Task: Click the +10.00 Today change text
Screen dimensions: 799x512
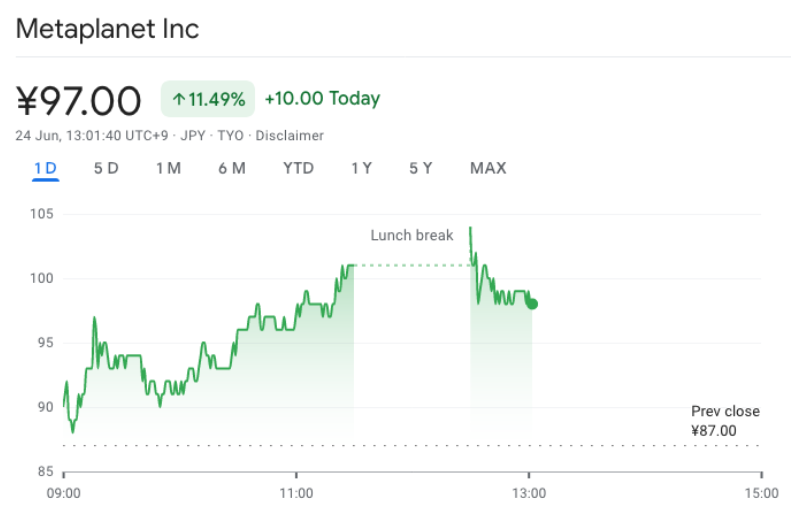Action: point(323,98)
